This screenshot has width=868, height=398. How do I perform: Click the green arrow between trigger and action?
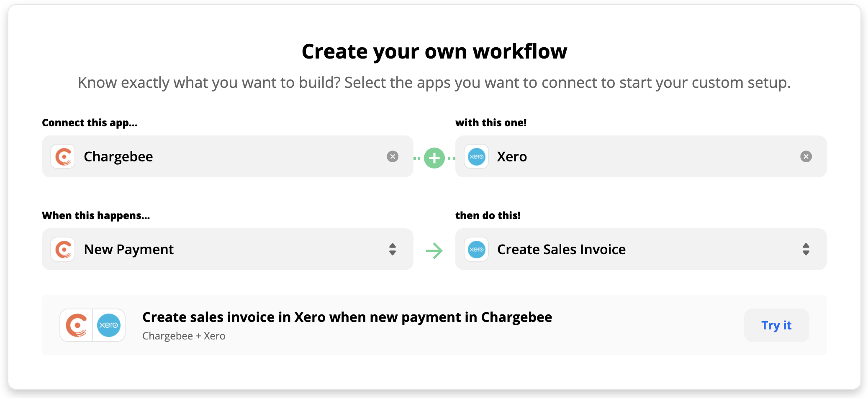coord(434,251)
